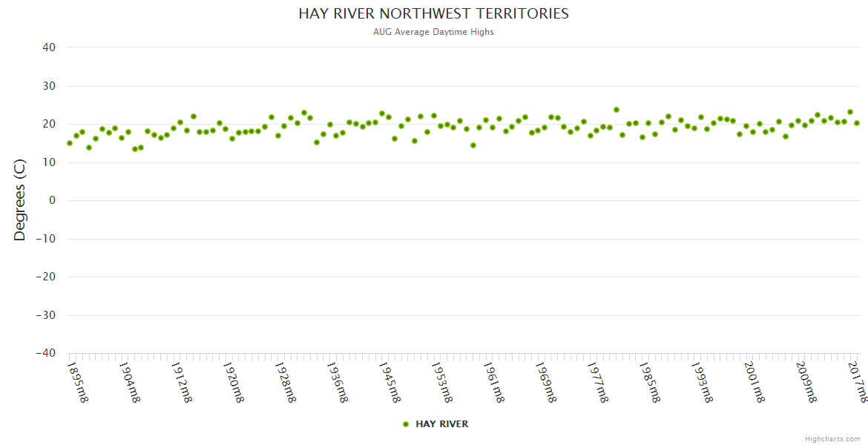Click the 0 label on the y-axis
The image size is (868, 445).
point(52,200)
